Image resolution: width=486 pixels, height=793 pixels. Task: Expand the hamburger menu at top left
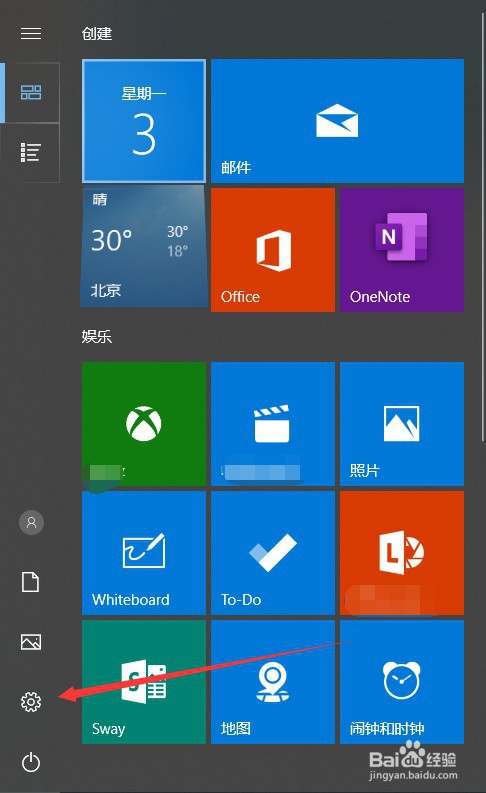click(x=31, y=33)
